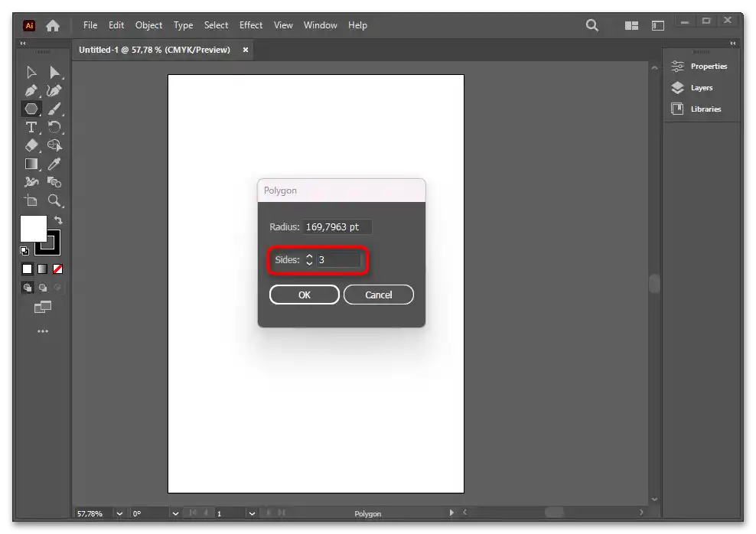756x534 pixels.
Task: Click the white Fill color box
Action: click(x=33, y=229)
